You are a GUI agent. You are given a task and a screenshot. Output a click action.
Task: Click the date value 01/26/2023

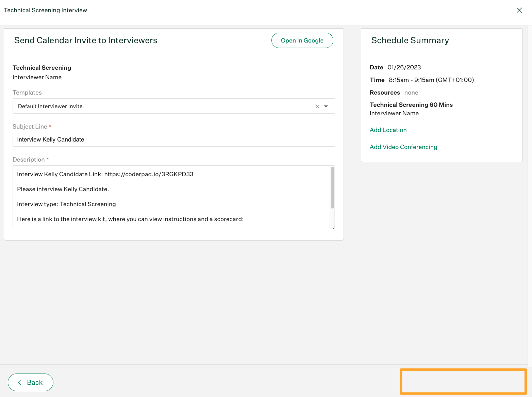point(404,67)
